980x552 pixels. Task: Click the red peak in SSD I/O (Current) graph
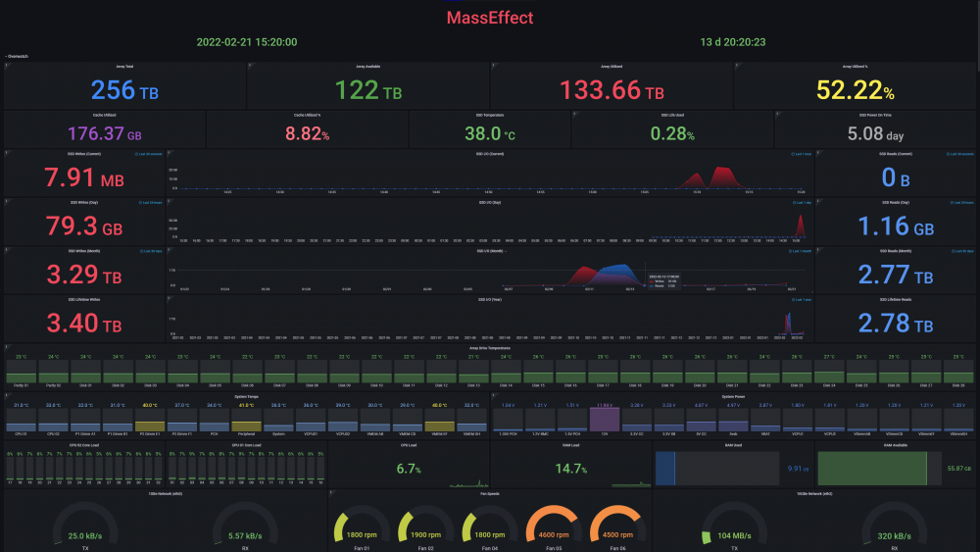[x=723, y=177]
